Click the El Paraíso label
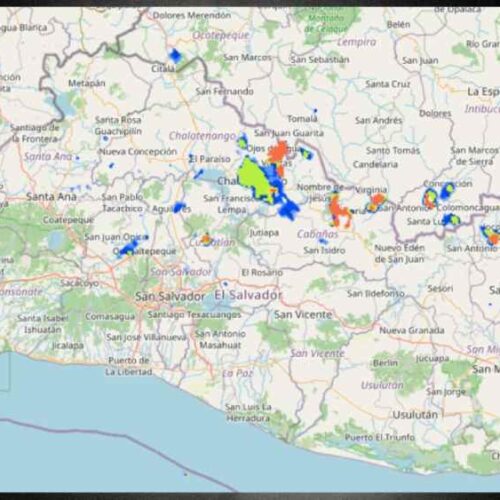 210,159
